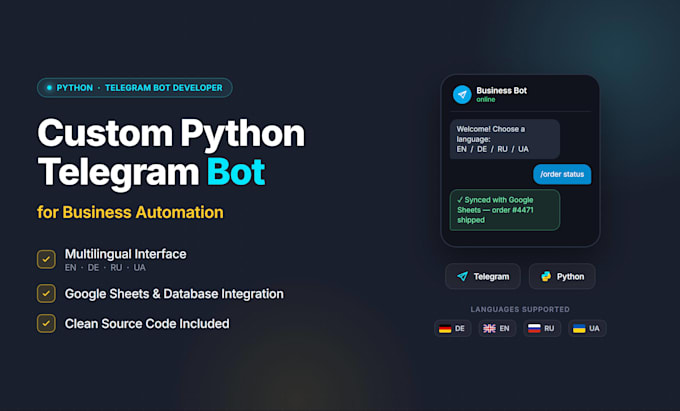Click the green online status text

point(486,100)
